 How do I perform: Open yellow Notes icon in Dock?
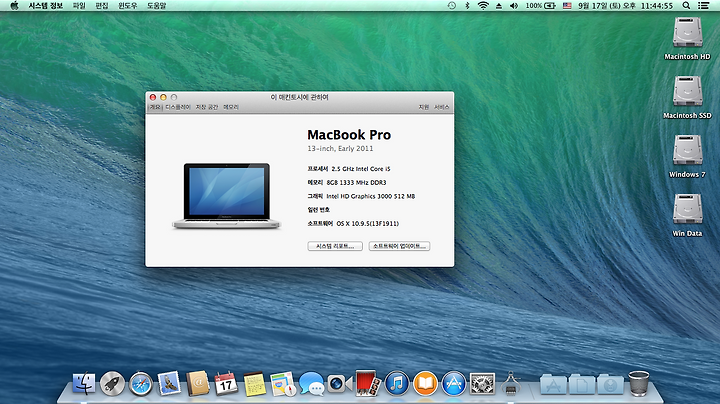tap(254, 384)
